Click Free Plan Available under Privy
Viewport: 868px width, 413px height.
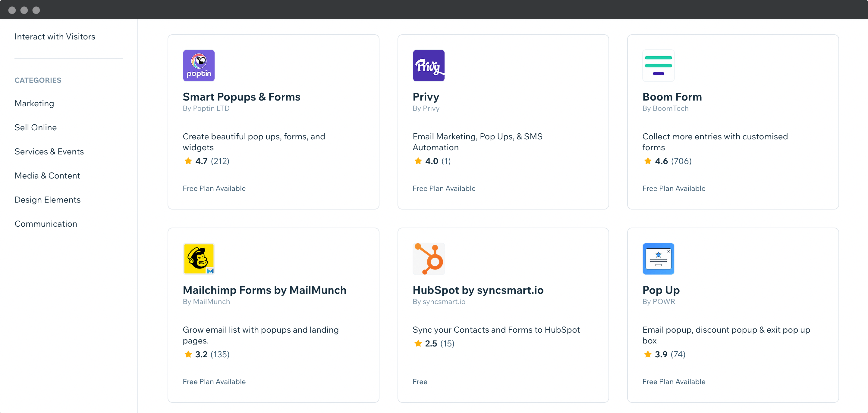[x=444, y=188]
